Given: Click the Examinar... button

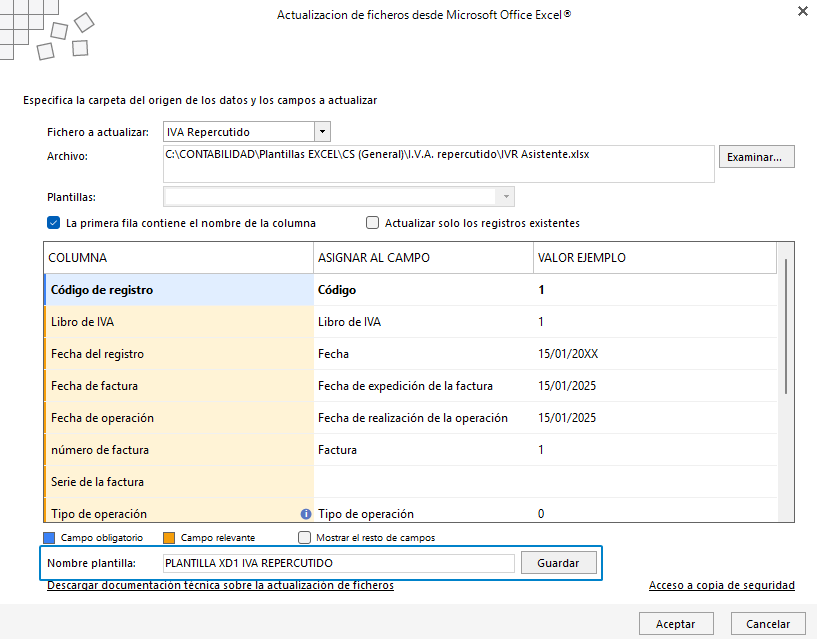Looking at the screenshot, I should tap(757, 157).
